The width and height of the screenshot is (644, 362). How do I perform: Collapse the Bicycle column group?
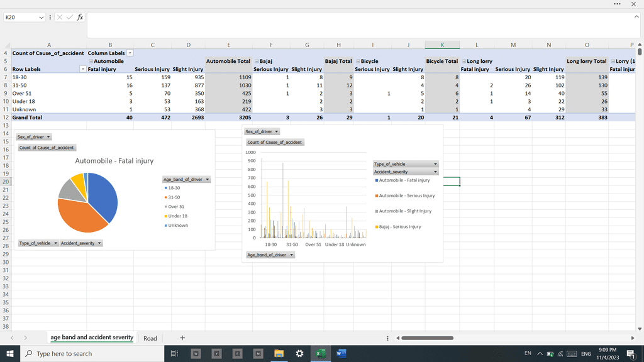click(358, 61)
